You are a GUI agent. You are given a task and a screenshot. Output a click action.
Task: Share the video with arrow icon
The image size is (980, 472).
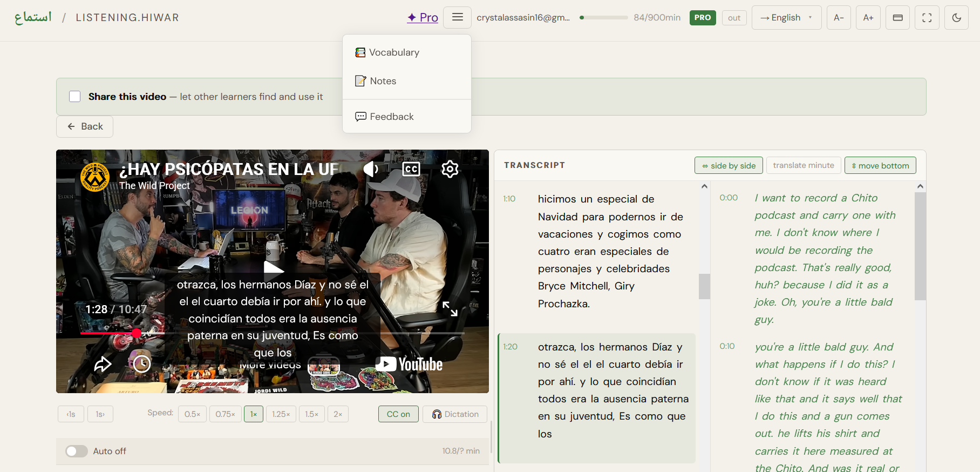tap(103, 364)
